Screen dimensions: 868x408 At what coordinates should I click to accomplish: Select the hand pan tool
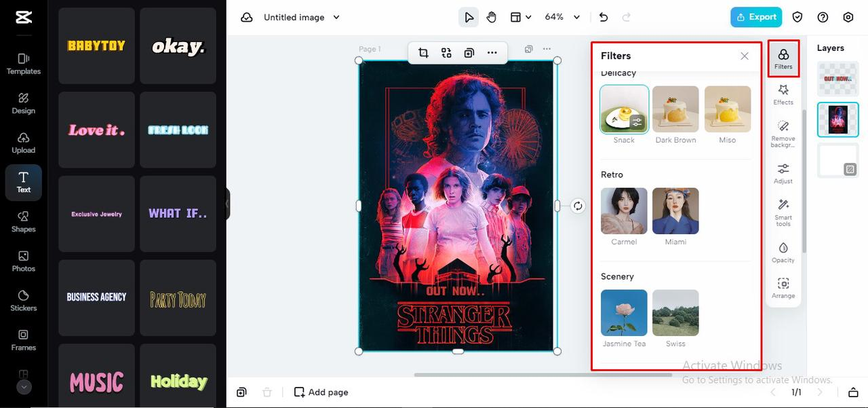click(x=492, y=17)
